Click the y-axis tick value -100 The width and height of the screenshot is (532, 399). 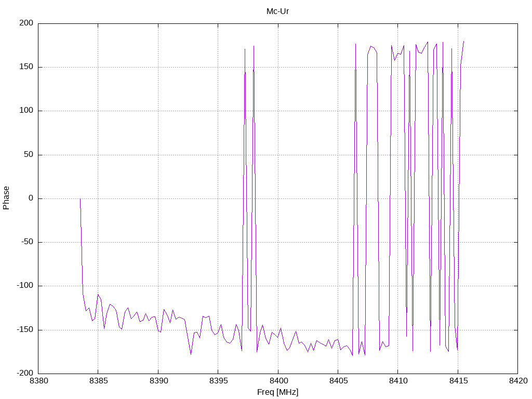(25, 286)
